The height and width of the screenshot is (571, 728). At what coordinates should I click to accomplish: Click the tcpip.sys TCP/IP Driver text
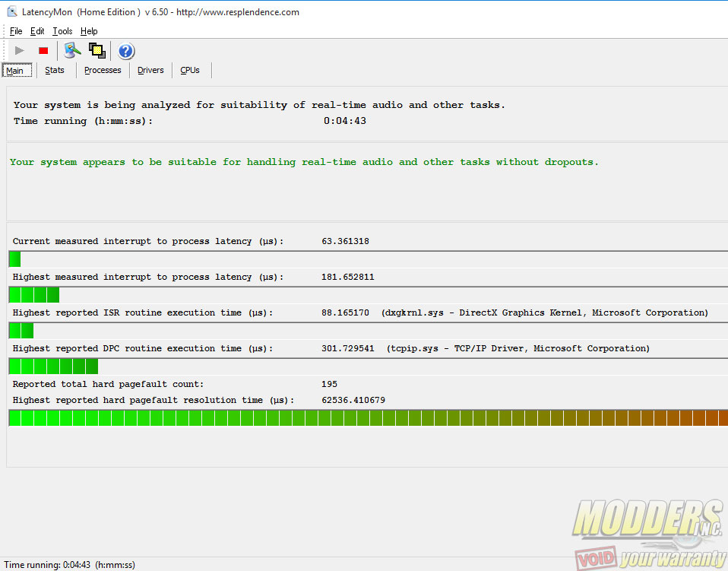pyautogui.click(x=518, y=348)
